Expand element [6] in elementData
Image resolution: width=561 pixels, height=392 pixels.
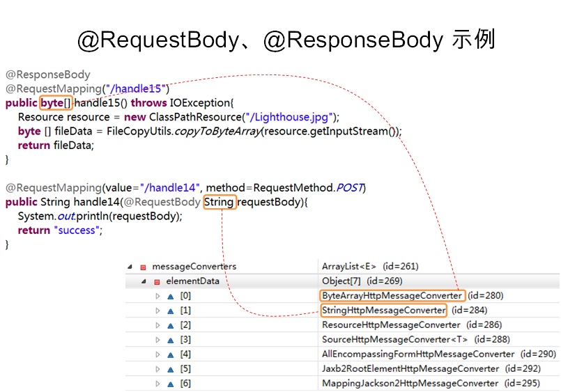[x=157, y=384]
